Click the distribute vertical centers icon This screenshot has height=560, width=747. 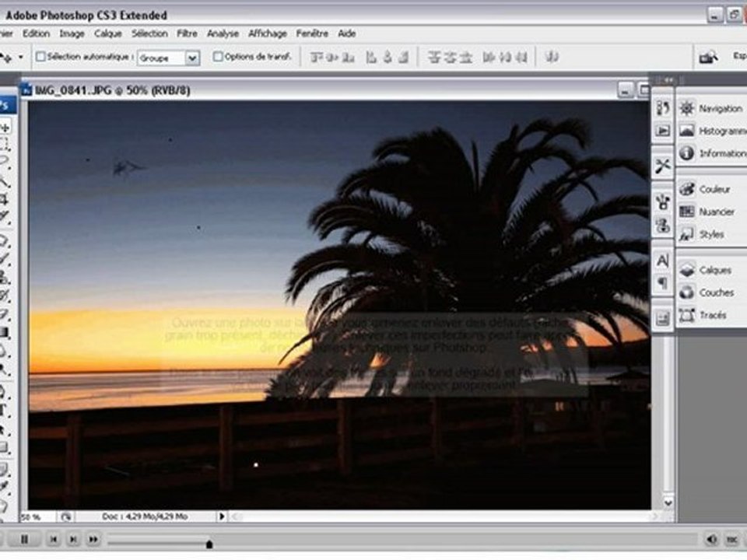(x=450, y=58)
